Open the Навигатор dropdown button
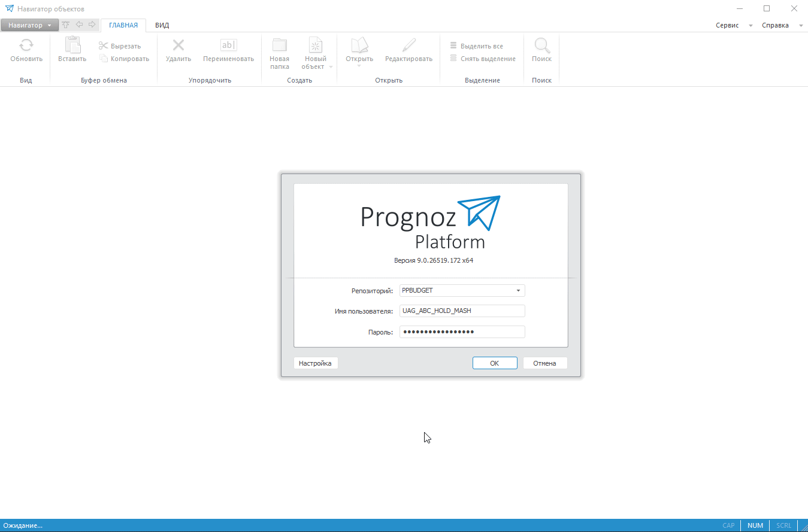Screen dimensions: 808x532 point(30,25)
